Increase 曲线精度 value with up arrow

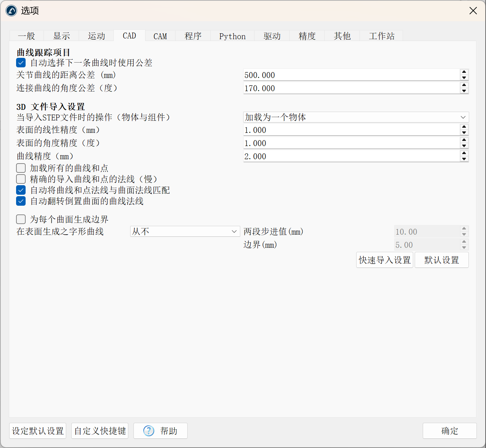pos(464,153)
